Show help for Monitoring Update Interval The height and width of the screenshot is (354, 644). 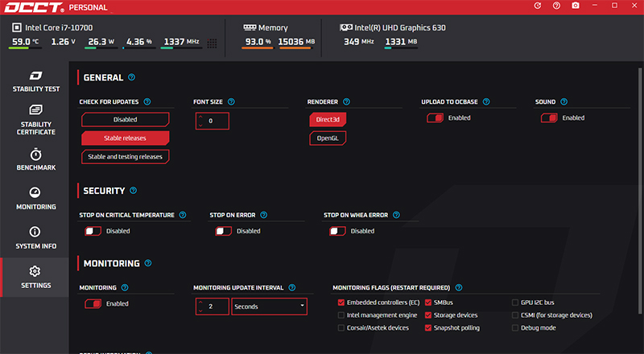(x=292, y=287)
